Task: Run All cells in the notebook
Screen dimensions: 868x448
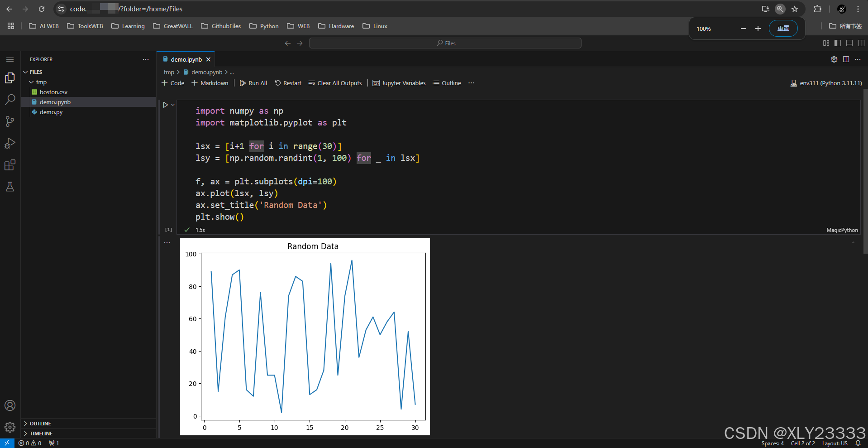Action: tap(253, 83)
